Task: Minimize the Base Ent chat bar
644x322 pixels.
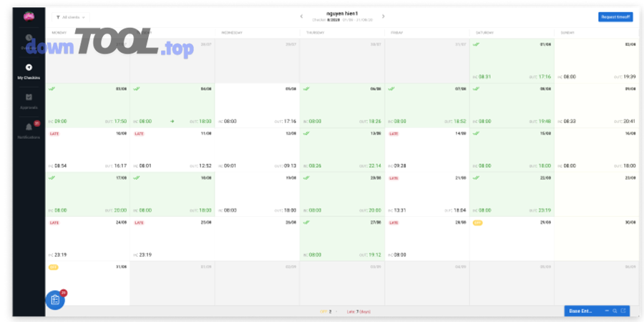Action: pos(607,311)
